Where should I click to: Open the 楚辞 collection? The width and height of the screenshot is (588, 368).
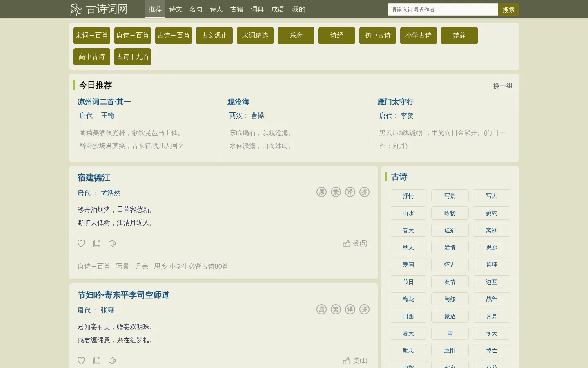459,36
